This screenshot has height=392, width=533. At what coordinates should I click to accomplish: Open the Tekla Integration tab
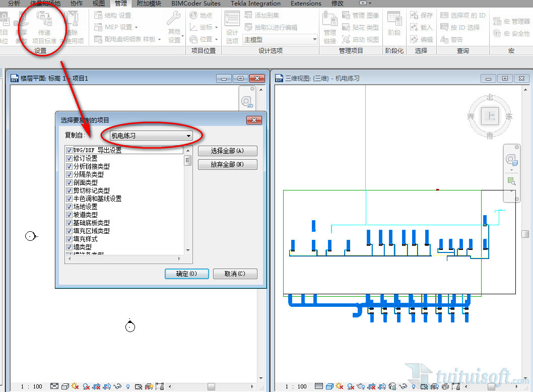pyautogui.click(x=255, y=4)
